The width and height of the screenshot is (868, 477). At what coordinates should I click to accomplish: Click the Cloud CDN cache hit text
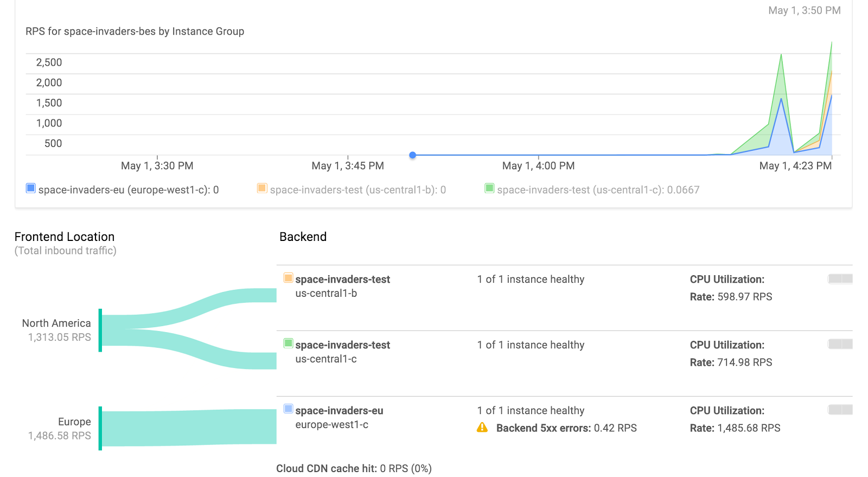[354, 469]
